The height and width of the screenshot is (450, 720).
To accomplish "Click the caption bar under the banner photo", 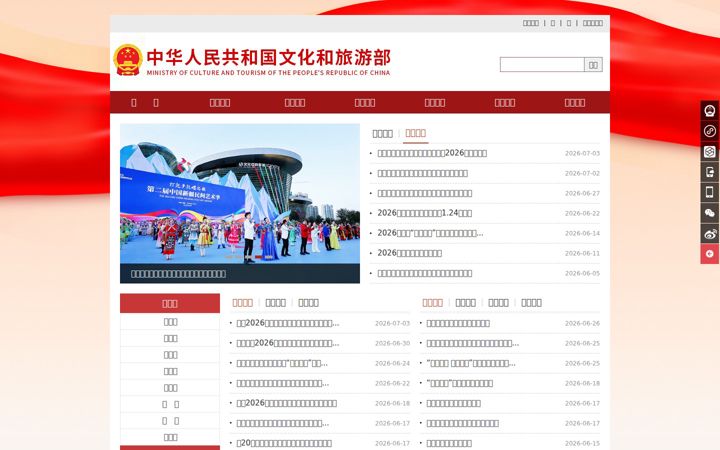I will 240,274.
